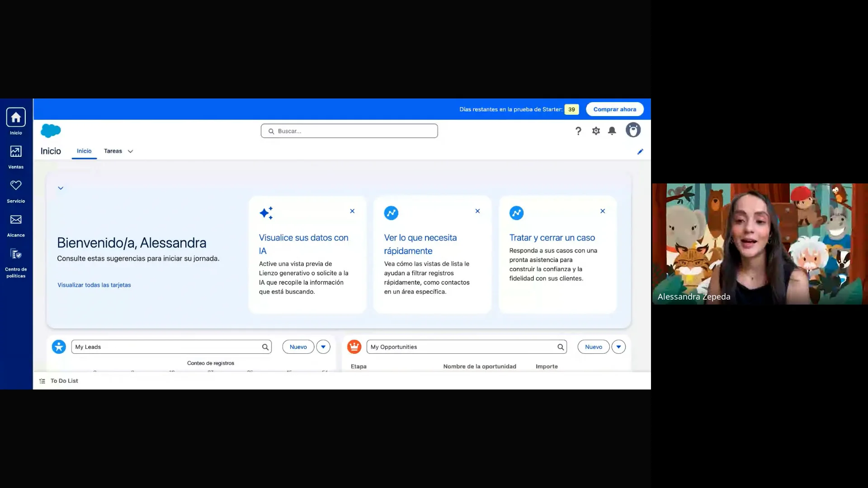Open the page edit pencil icon

coord(640,152)
